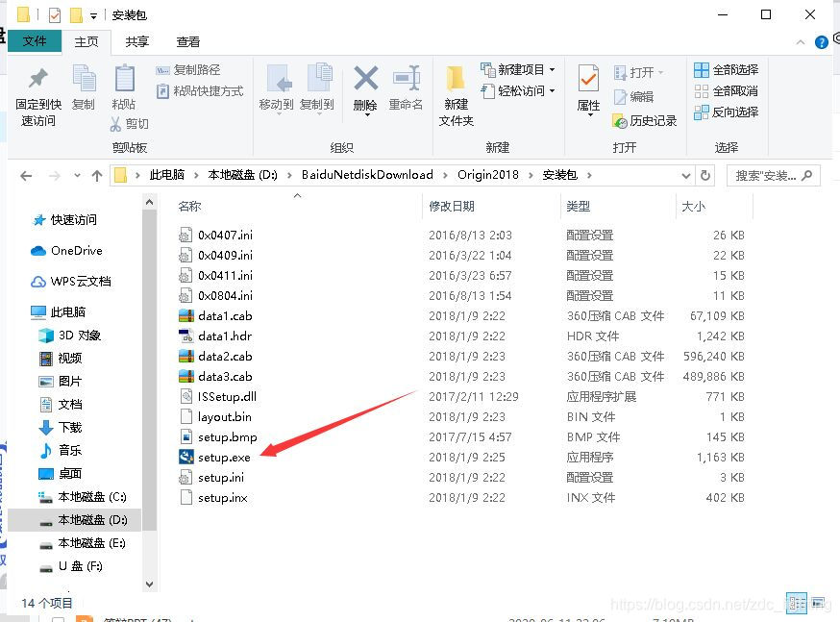Click Open (打开) in ribbon
The image size is (840, 622).
[x=638, y=72]
